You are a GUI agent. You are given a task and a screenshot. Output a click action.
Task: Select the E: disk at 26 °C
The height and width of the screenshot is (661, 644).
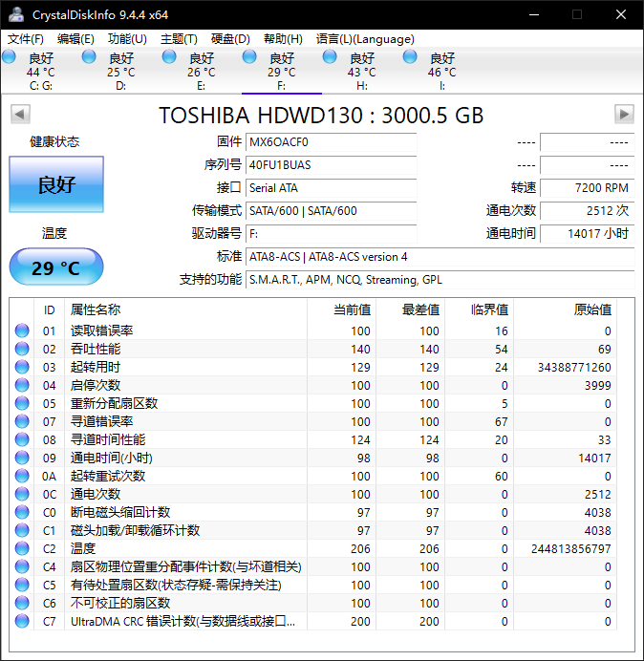(202, 72)
